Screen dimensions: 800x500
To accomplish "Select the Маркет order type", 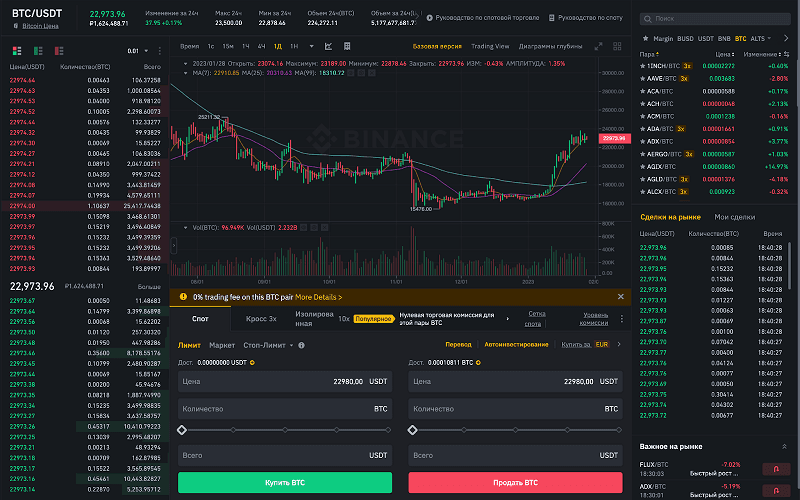I will tap(222, 345).
